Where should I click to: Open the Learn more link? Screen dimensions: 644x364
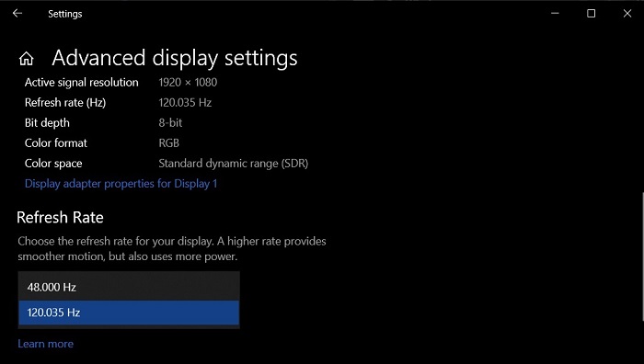46,344
